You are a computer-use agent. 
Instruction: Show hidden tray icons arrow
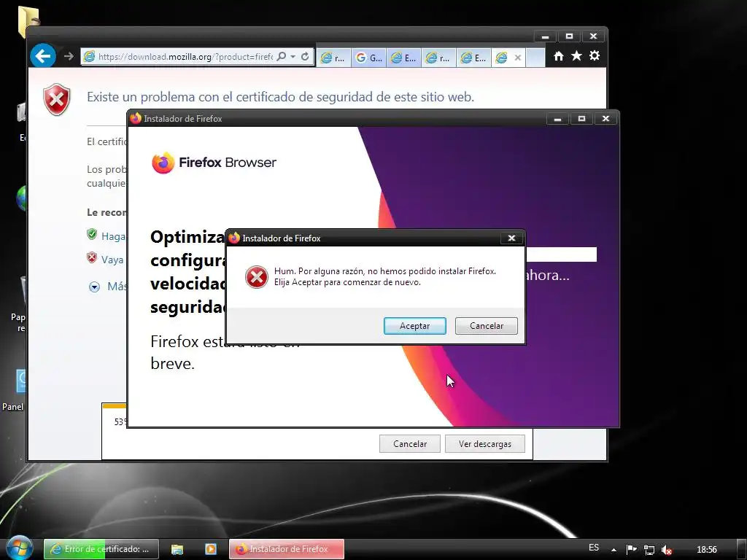[x=614, y=550]
